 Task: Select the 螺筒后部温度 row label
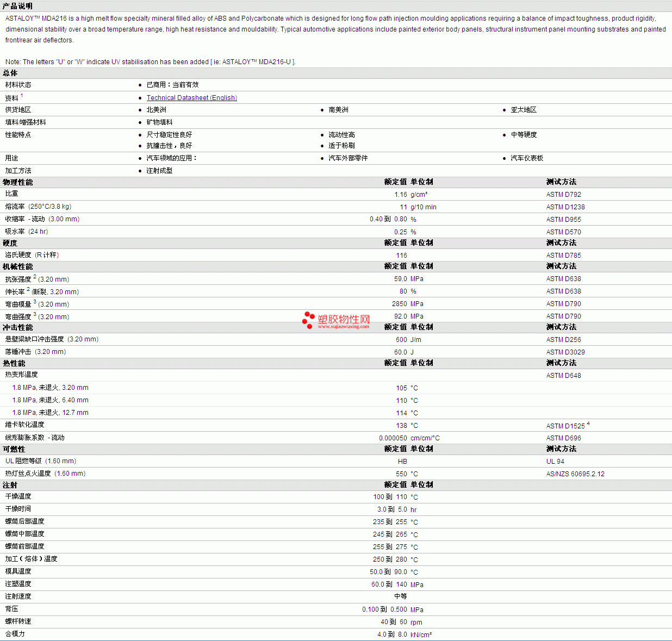click(25, 521)
